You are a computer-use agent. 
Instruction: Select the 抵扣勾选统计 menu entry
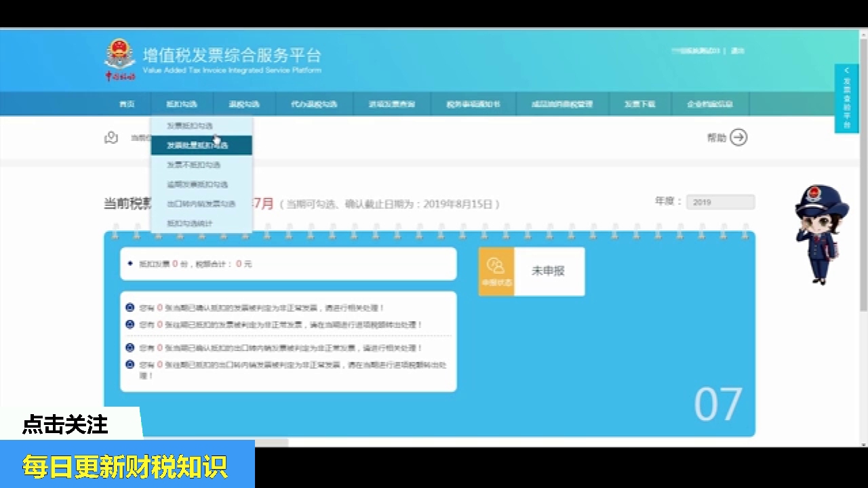click(x=189, y=223)
